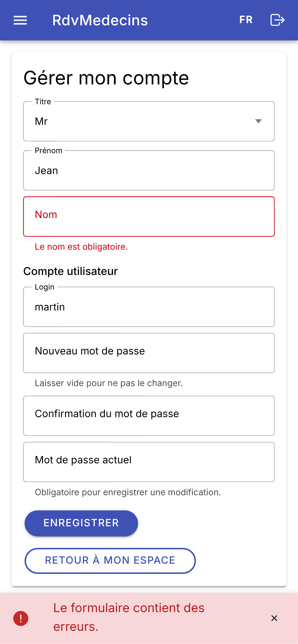Viewport: 298px width, 644px height.
Task: Click the red error exclamation icon
Action: tap(21, 618)
